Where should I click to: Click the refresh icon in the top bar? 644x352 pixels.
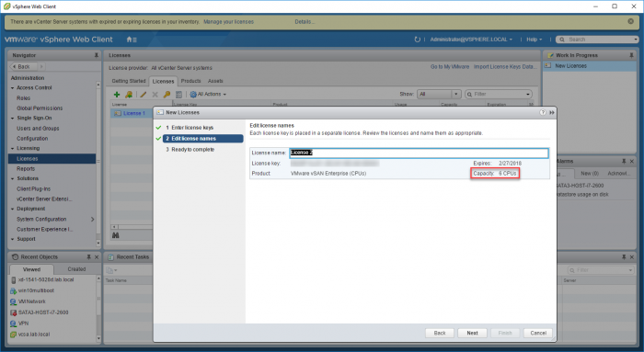tap(418, 40)
